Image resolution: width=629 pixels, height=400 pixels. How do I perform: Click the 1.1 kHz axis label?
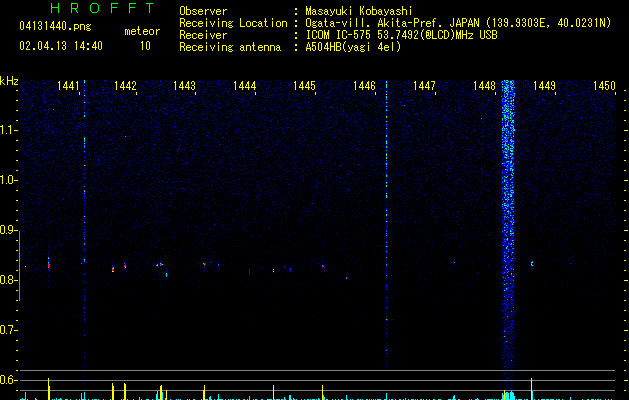click(x=8, y=130)
